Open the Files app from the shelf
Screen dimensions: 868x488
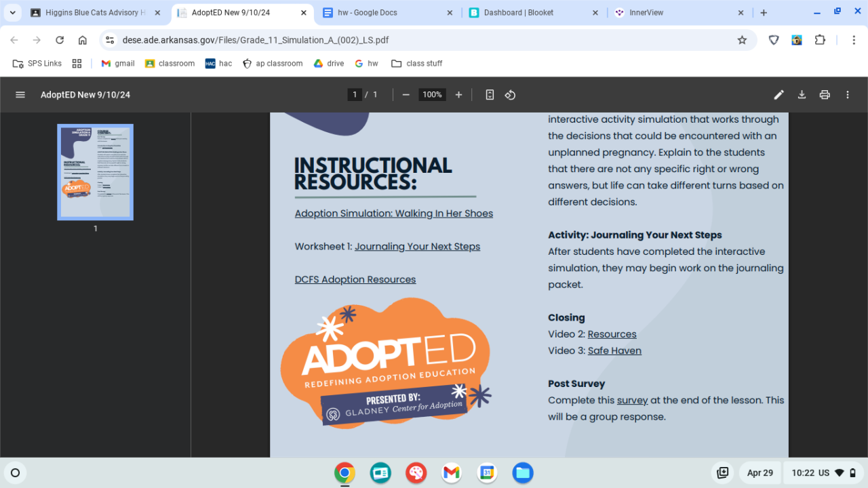click(x=523, y=473)
